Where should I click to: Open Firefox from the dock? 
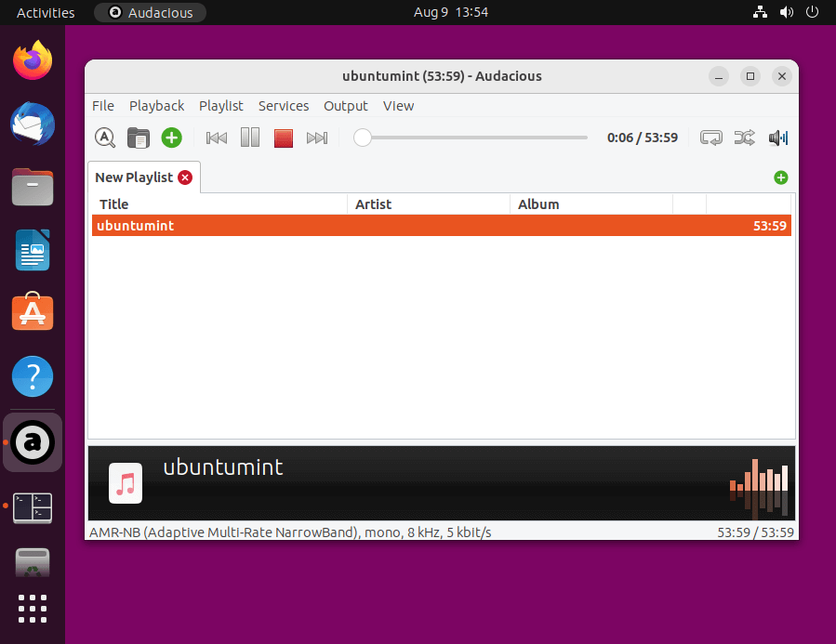[33, 60]
